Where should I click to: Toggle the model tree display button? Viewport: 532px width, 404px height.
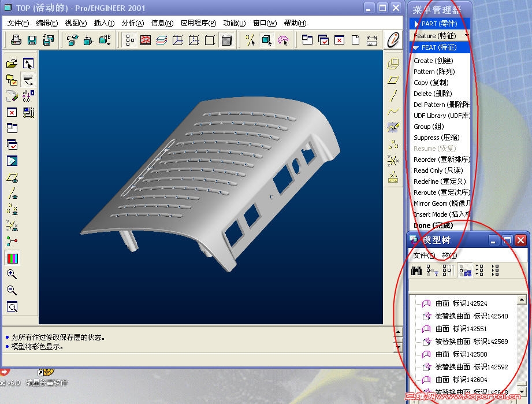pos(130,40)
